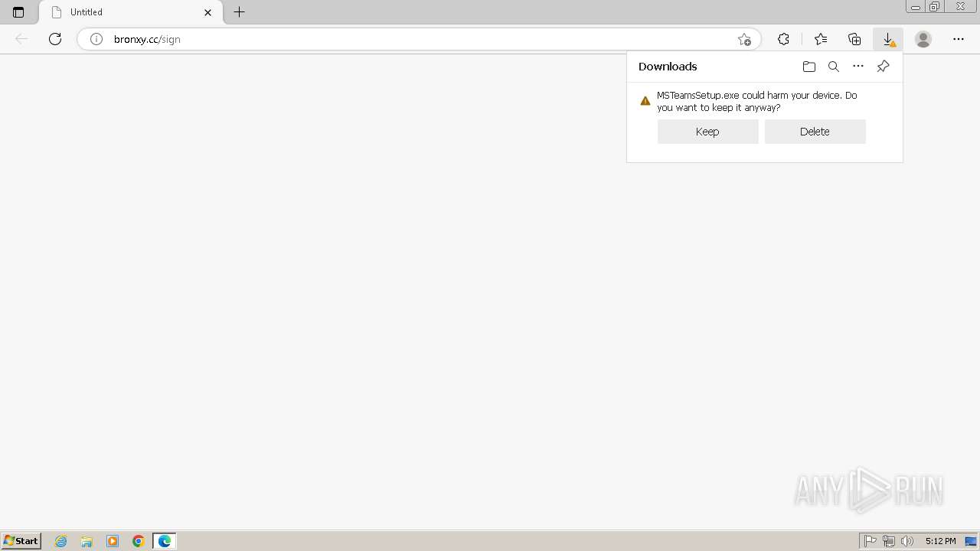The width and height of the screenshot is (980, 551).
Task: Open a new tab
Action: click(240, 12)
